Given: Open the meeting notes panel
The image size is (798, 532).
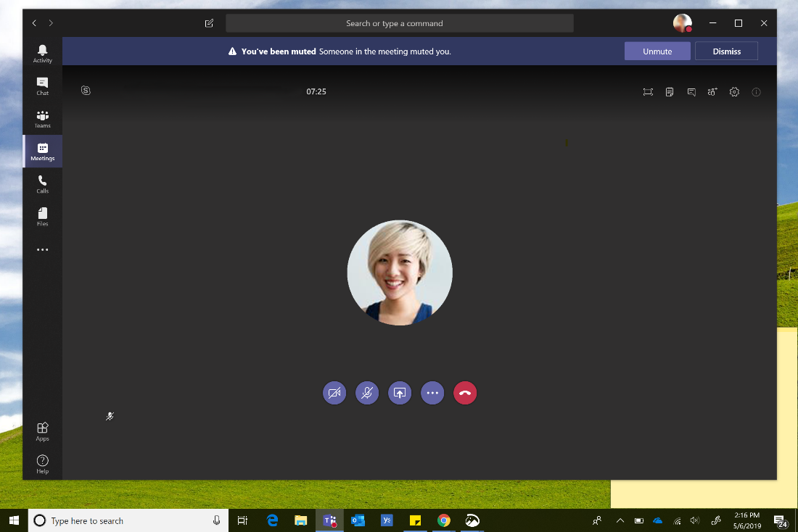Looking at the screenshot, I should tap(670, 92).
